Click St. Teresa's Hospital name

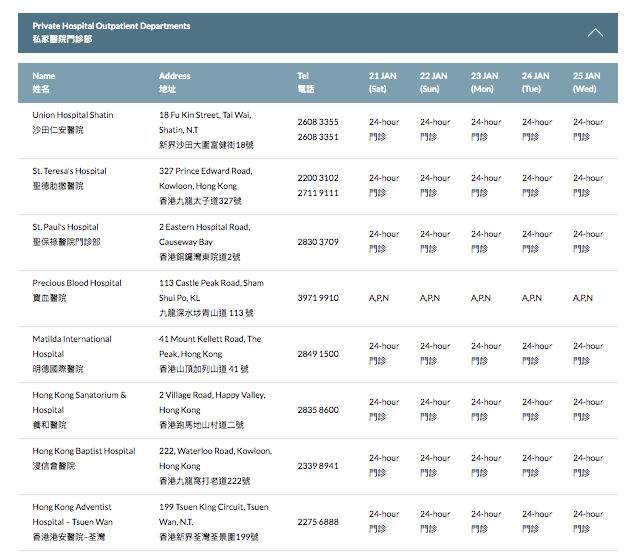pos(69,171)
